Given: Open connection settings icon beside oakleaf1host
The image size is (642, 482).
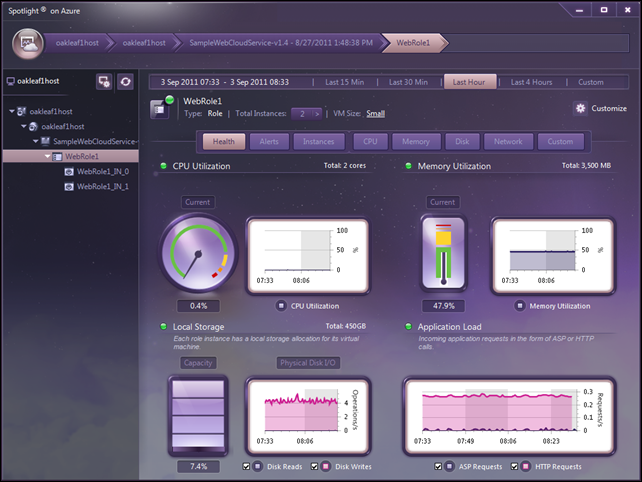Looking at the screenshot, I should coord(104,82).
